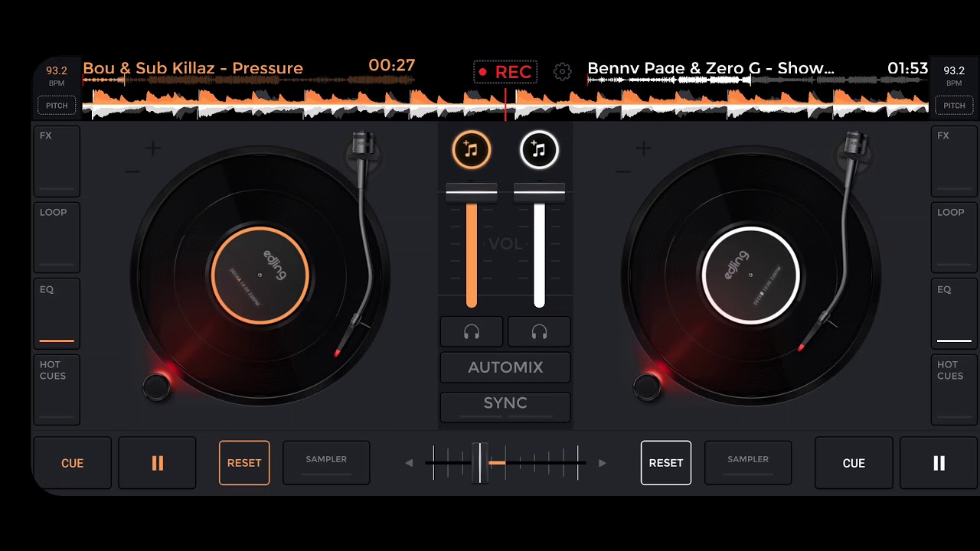Image resolution: width=980 pixels, height=551 pixels.
Task: Nudge the crossfader with the right arrow
Action: [602, 463]
